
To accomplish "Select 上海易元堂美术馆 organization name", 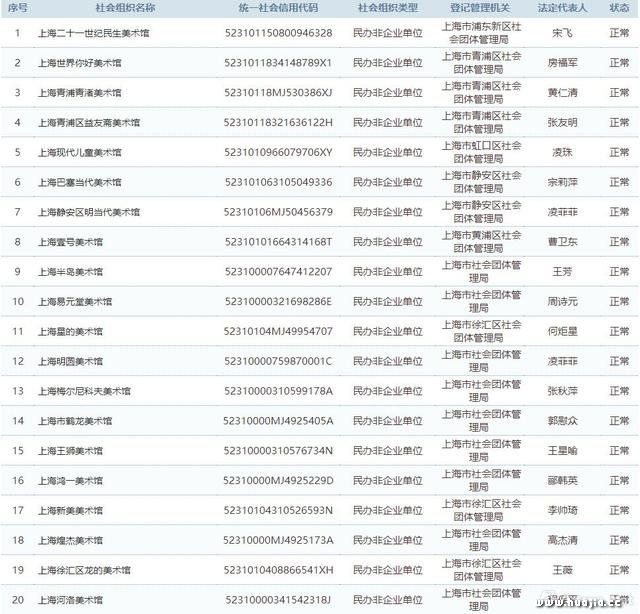I will click(x=74, y=302).
